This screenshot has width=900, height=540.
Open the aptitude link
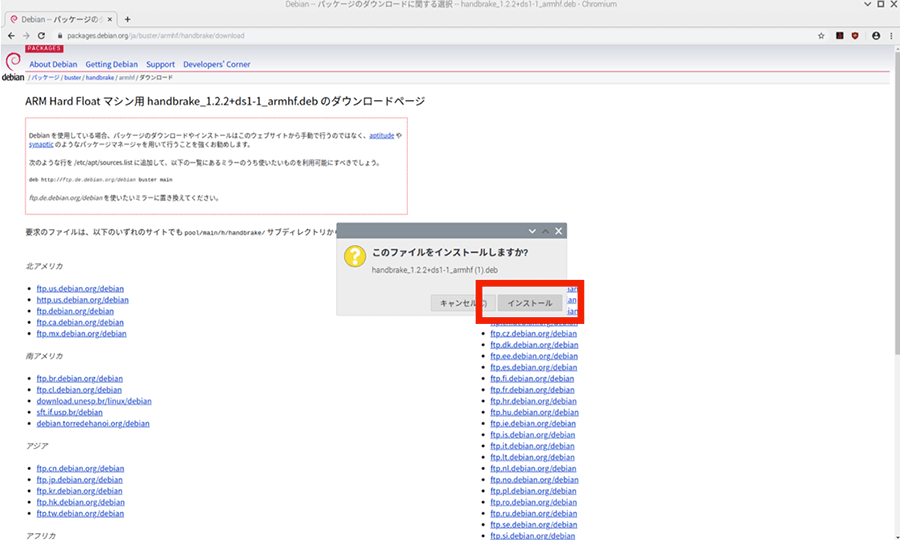382,135
